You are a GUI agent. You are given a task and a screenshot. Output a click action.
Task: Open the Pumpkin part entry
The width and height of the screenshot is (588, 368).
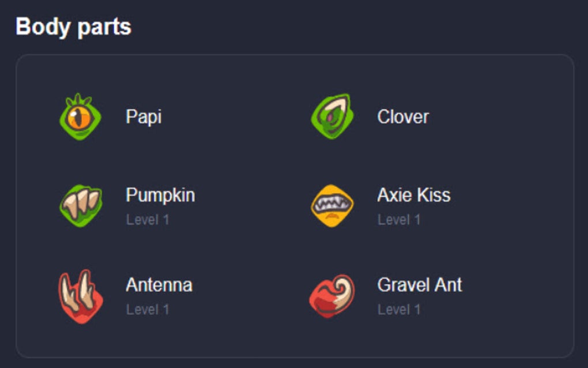click(x=160, y=195)
